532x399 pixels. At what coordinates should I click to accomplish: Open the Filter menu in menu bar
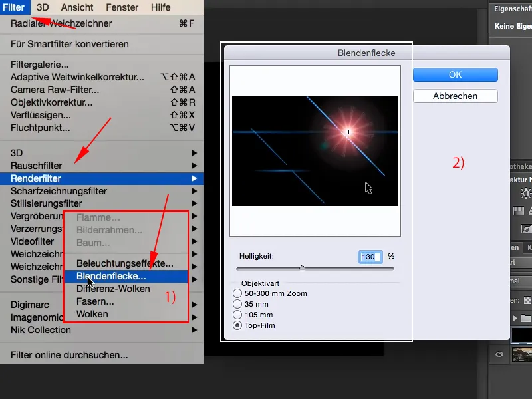14,7
